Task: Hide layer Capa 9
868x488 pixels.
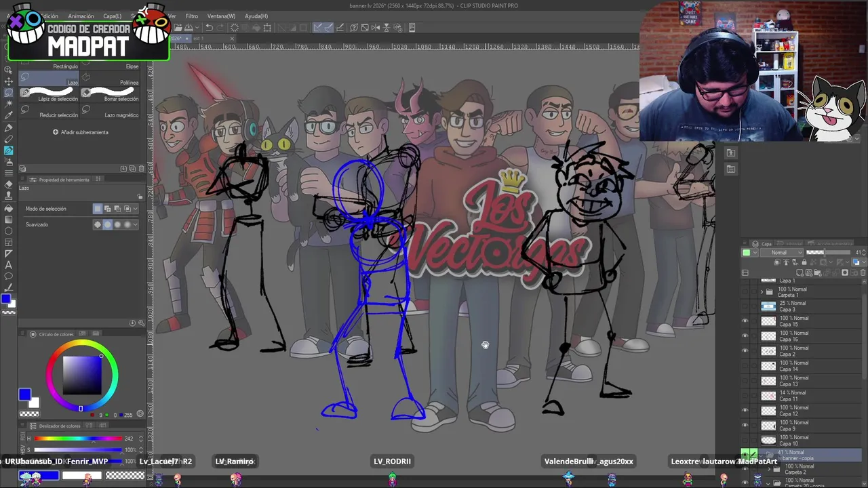Action: (x=745, y=425)
